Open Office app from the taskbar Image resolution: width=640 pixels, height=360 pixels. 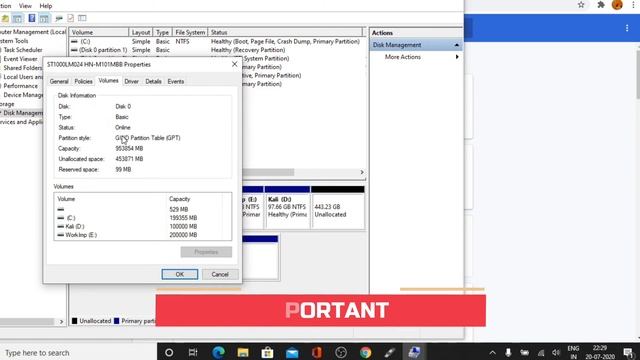point(317,352)
